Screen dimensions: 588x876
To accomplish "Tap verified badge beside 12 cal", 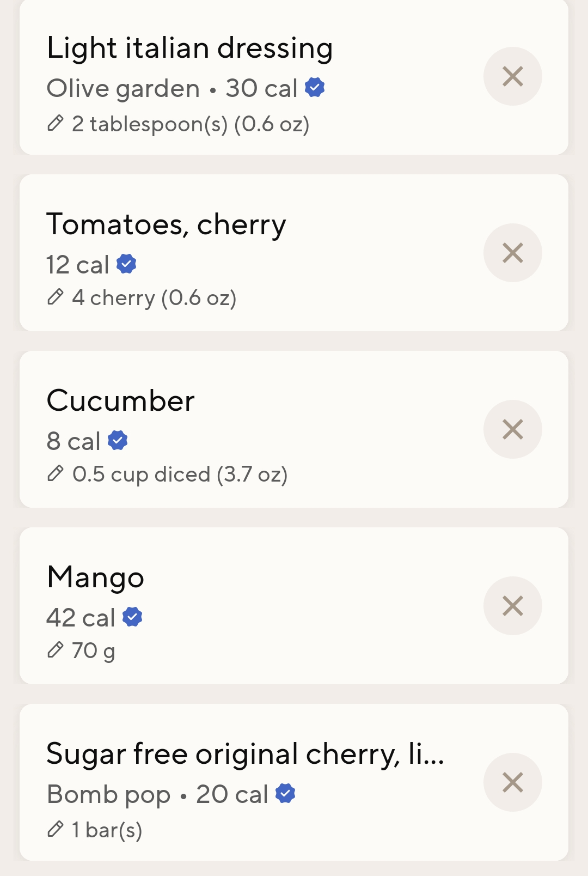I will (126, 264).
